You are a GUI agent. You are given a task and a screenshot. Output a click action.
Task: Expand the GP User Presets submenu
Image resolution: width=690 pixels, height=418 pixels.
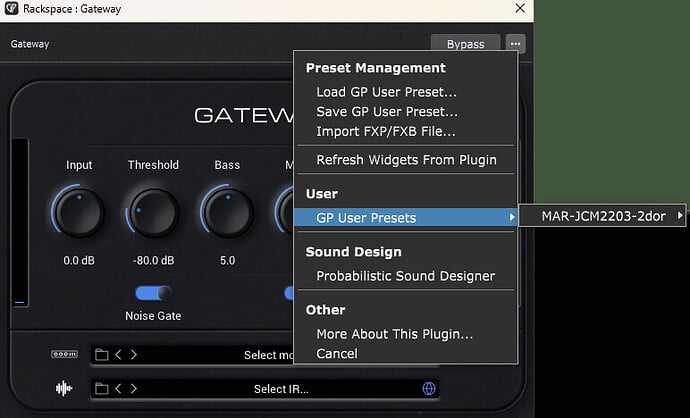pyautogui.click(x=405, y=217)
